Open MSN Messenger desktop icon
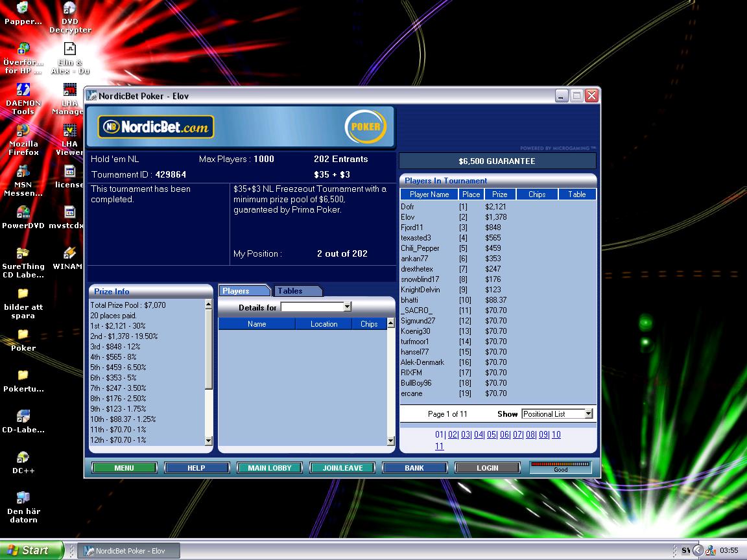747x560 pixels. 23,181
